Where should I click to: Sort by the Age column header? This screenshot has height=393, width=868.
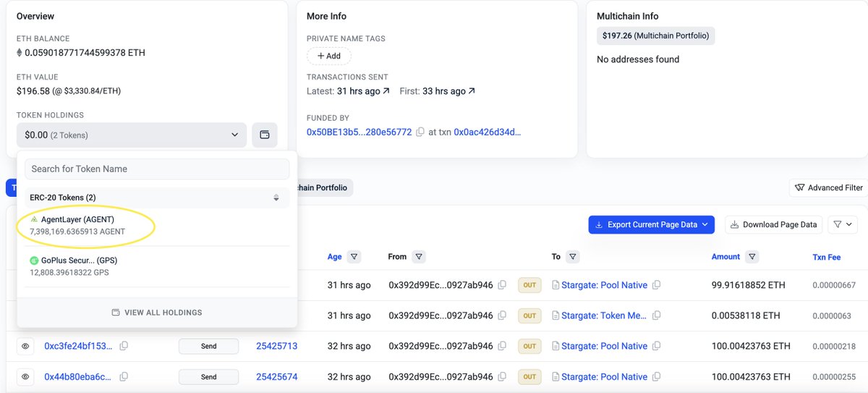point(335,256)
